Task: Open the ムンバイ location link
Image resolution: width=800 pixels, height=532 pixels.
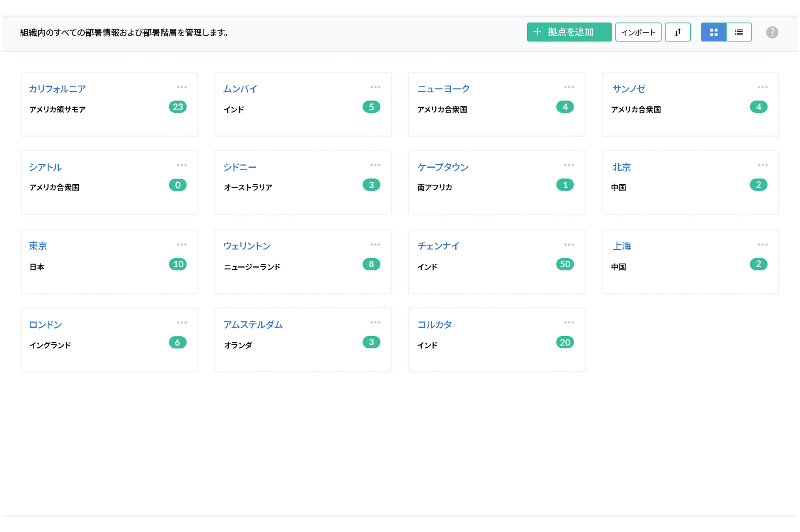Action: click(x=240, y=89)
